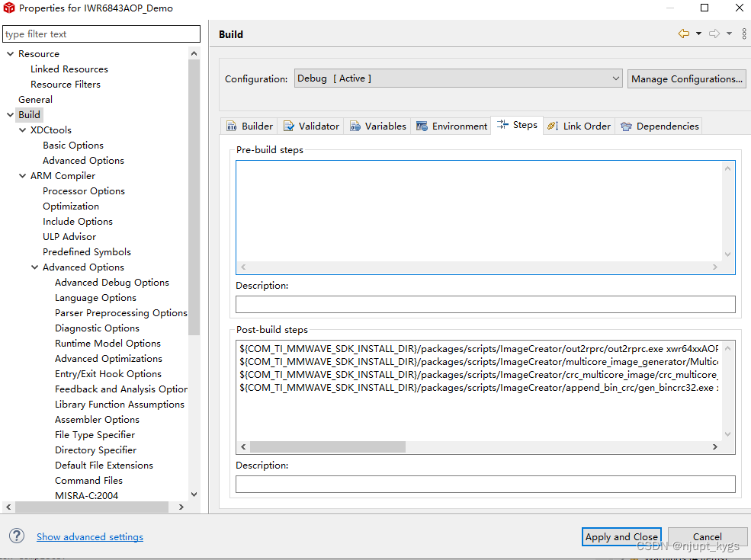Select Resource Filters in tree
The height and width of the screenshot is (560, 751).
(x=66, y=85)
